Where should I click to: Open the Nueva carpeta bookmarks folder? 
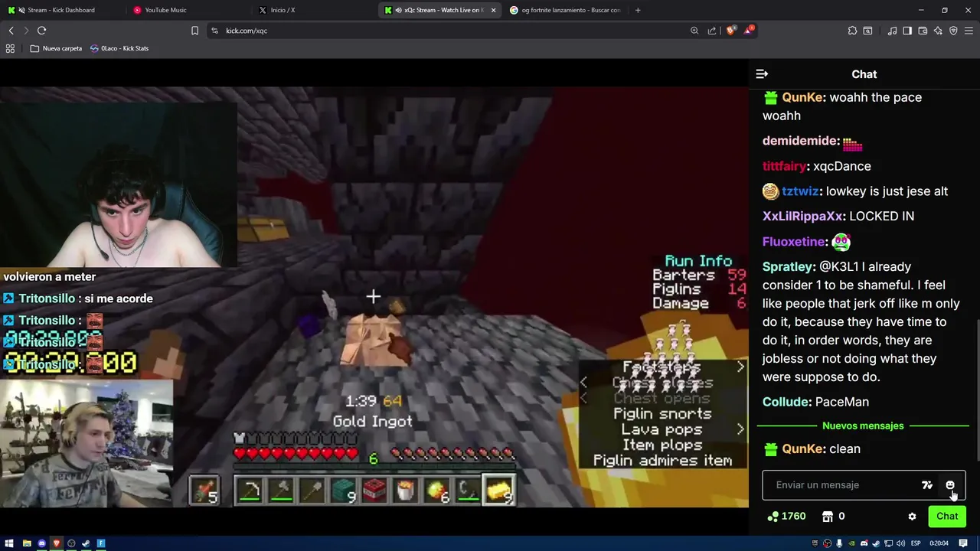[x=56, y=48]
